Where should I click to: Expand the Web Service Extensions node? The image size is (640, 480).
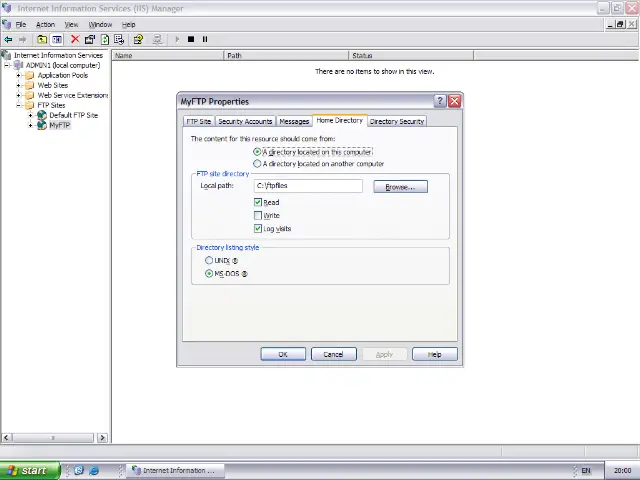(x=18, y=95)
